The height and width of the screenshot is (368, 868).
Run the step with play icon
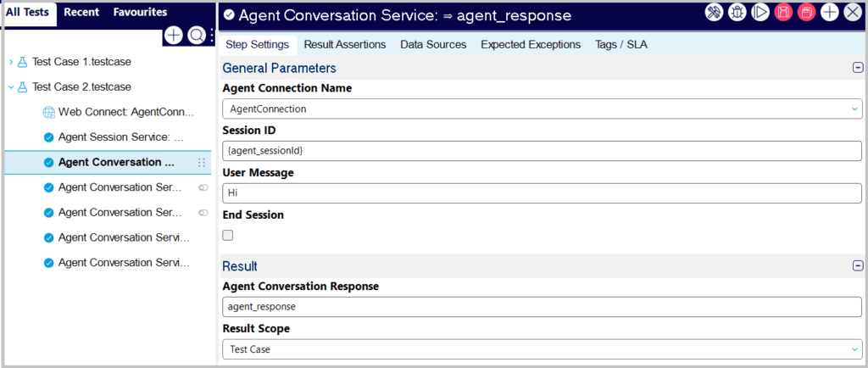click(760, 13)
